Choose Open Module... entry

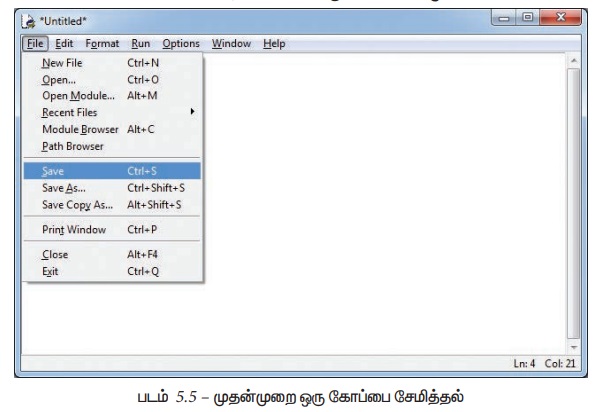(78, 96)
